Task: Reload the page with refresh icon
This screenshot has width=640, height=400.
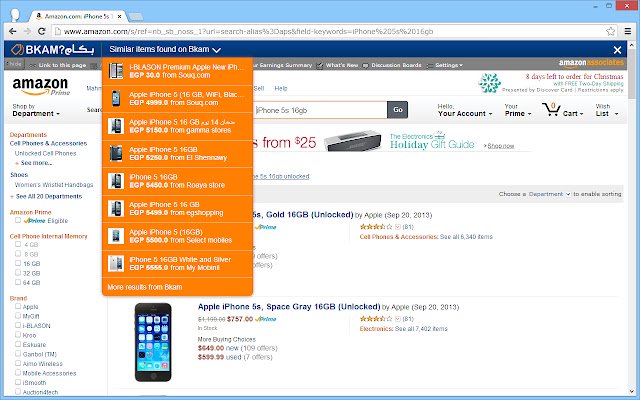Action: (x=41, y=31)
